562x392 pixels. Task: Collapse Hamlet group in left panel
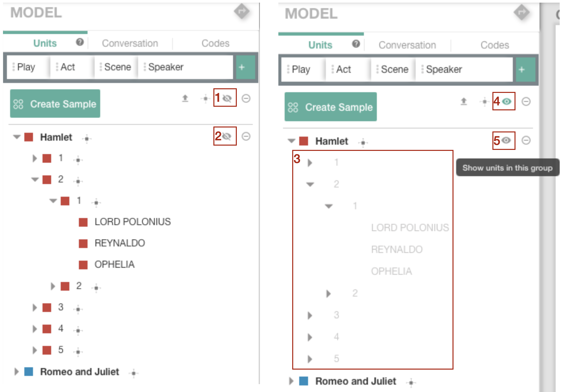[x=16, y=137]
